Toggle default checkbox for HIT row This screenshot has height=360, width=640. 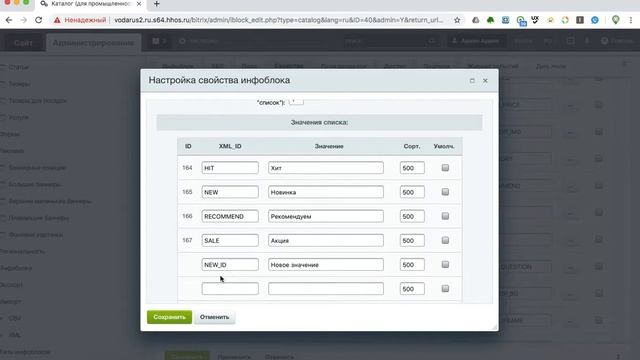coord(445,168)
